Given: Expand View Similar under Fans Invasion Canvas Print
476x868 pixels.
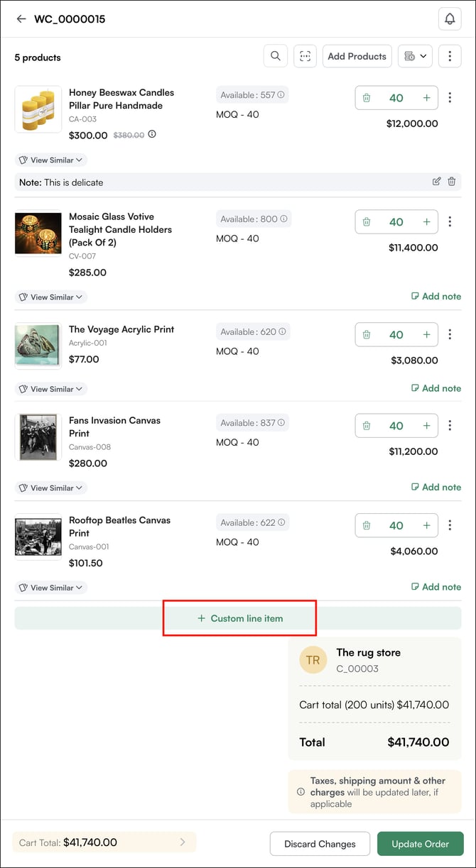Looking at the screenshot, I should [50, 488].
